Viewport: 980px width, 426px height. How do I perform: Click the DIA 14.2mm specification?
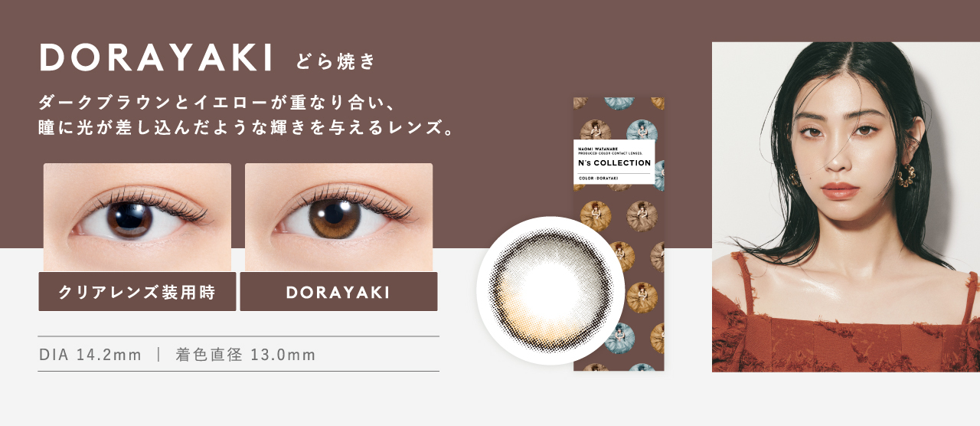90,355
